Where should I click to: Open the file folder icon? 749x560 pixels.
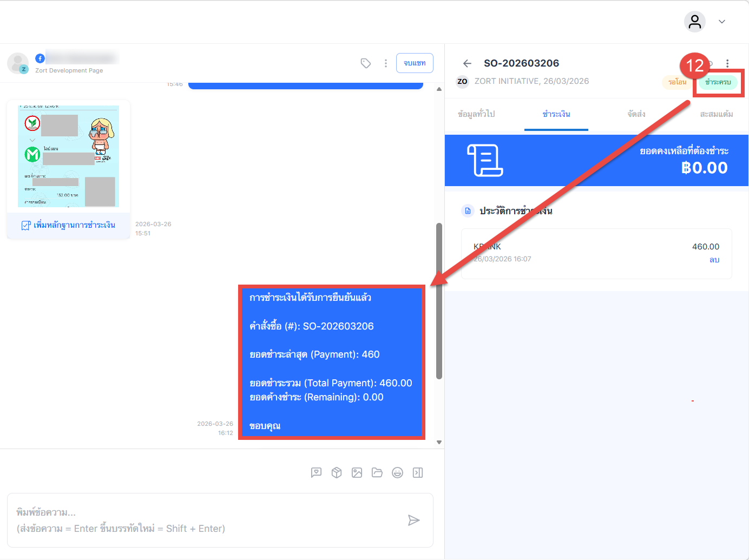point(377,473)
